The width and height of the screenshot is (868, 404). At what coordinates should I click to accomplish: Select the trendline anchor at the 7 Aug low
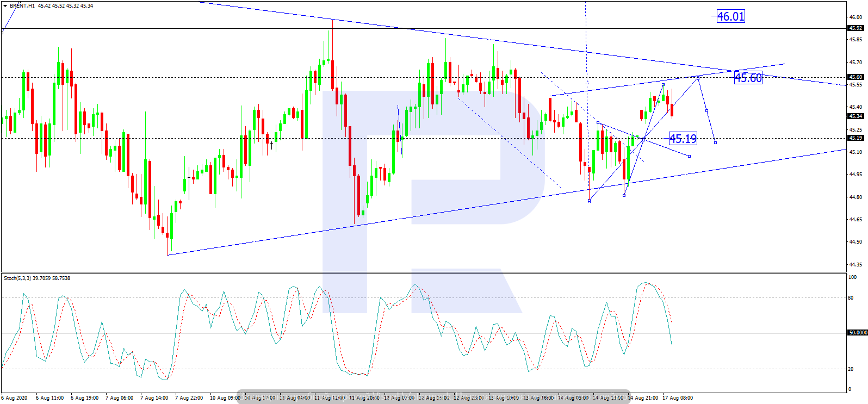pos(168,254)
